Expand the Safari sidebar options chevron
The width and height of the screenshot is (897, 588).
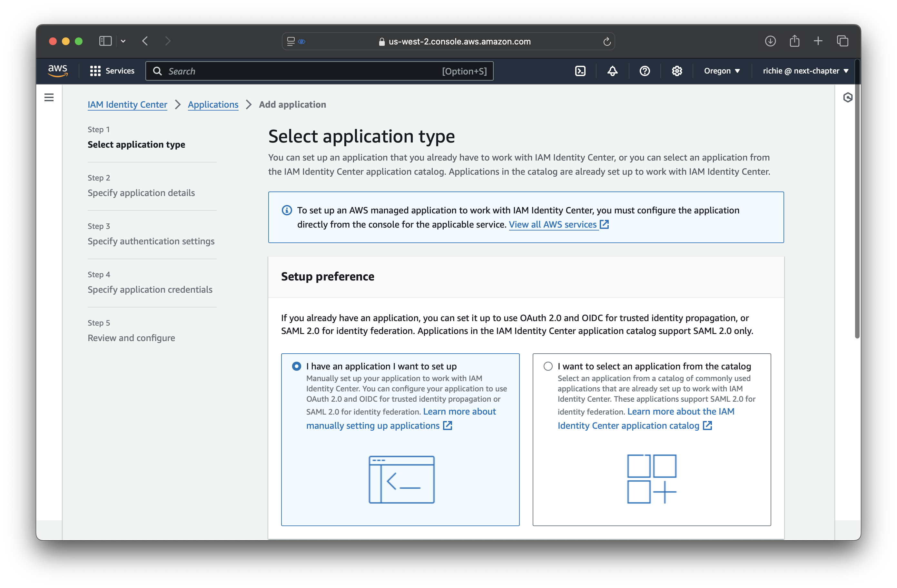[123, 41]
